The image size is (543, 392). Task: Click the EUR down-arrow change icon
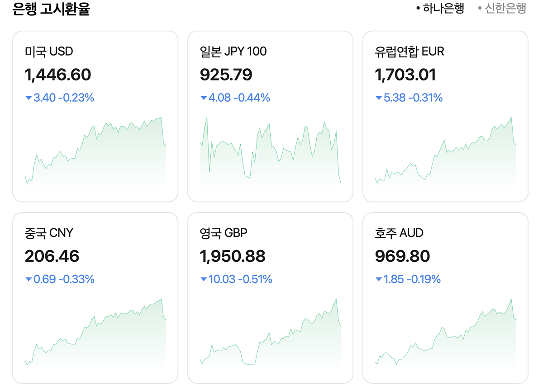tap(379, 98)
